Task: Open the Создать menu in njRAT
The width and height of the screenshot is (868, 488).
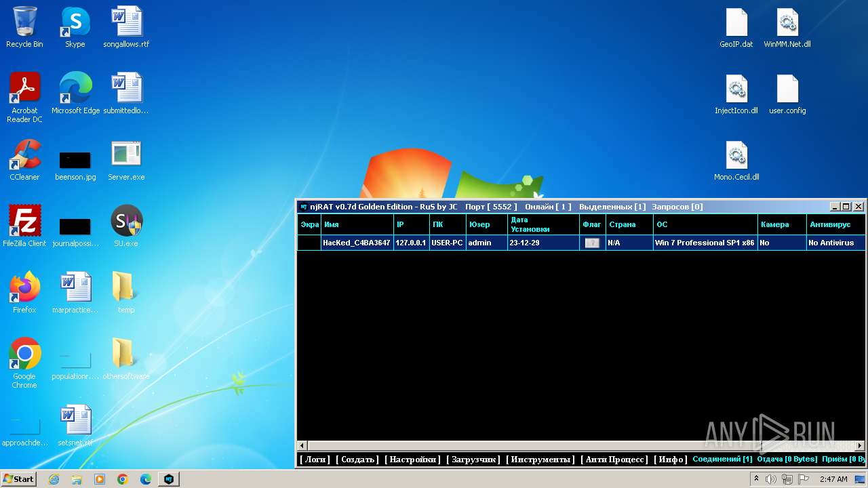Action: point(357,460)
